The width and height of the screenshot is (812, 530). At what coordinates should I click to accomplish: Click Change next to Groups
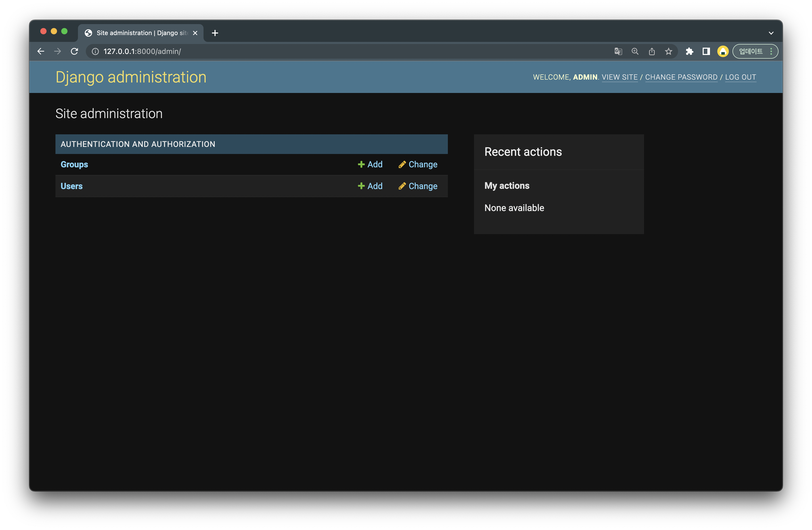(418, 164)
